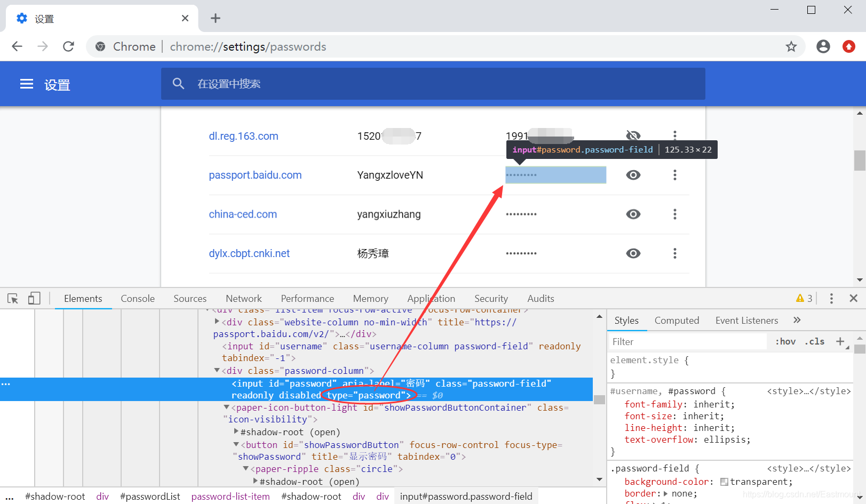Open the Chrome profile avatar

823,47
